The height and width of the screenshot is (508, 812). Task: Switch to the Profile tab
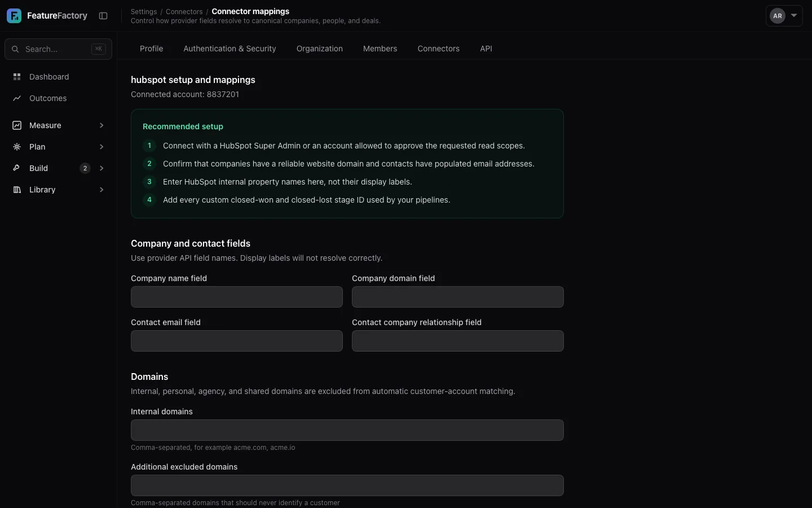coord(152,49)
